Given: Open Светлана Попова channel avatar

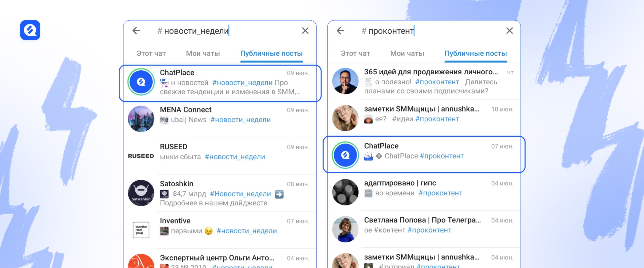Looking at the screenshot, I should pyautogui.click(x=345, y=229).
